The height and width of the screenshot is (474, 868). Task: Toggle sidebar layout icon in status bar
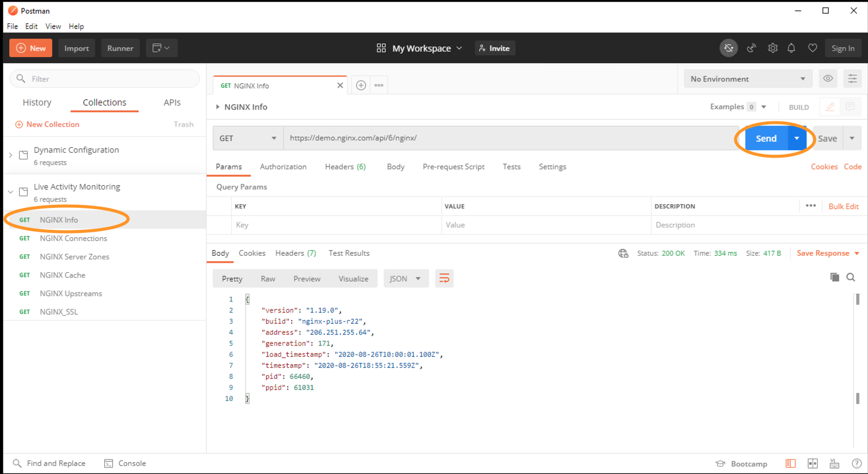(791, 464)
